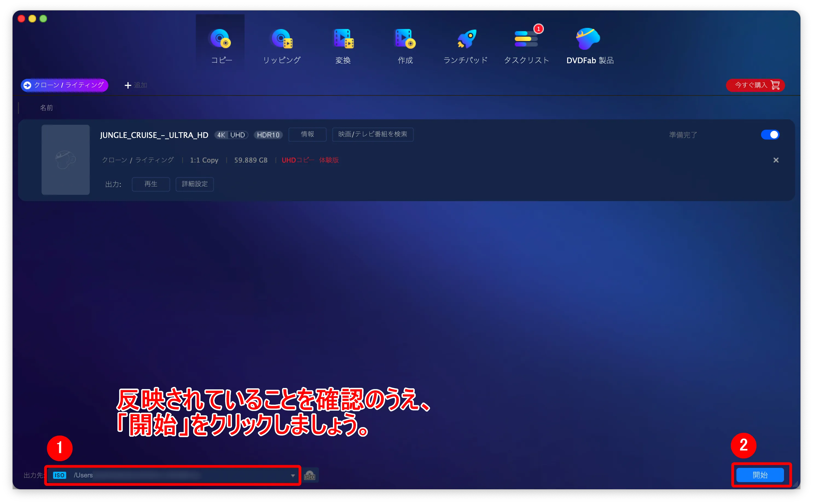
Task: Toggle the JUNGLE_CRUISE task enable switch
Action: coord(770,135)
